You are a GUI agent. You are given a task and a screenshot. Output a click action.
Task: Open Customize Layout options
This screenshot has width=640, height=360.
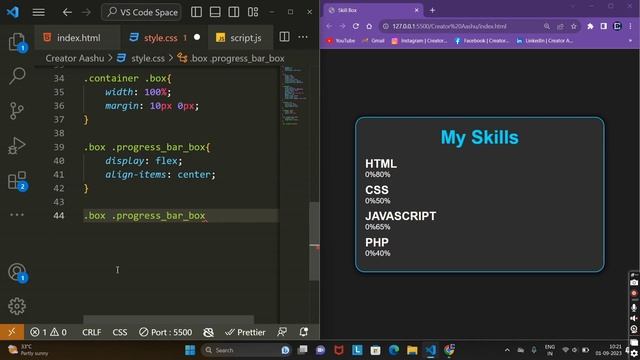click(x=253, y=12)
